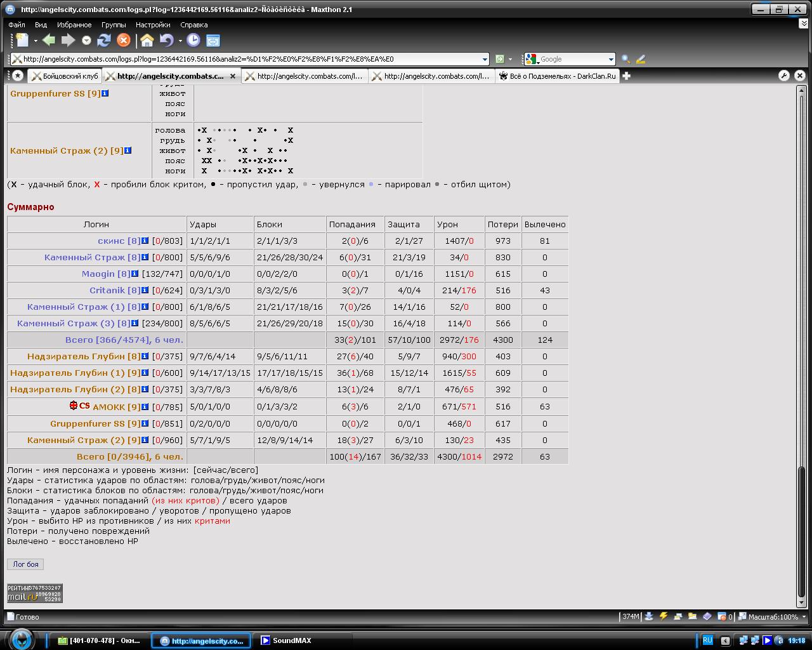Open the Избранное menu
Viewport: 812px width, 650px height.
click(x=74, y=25)
